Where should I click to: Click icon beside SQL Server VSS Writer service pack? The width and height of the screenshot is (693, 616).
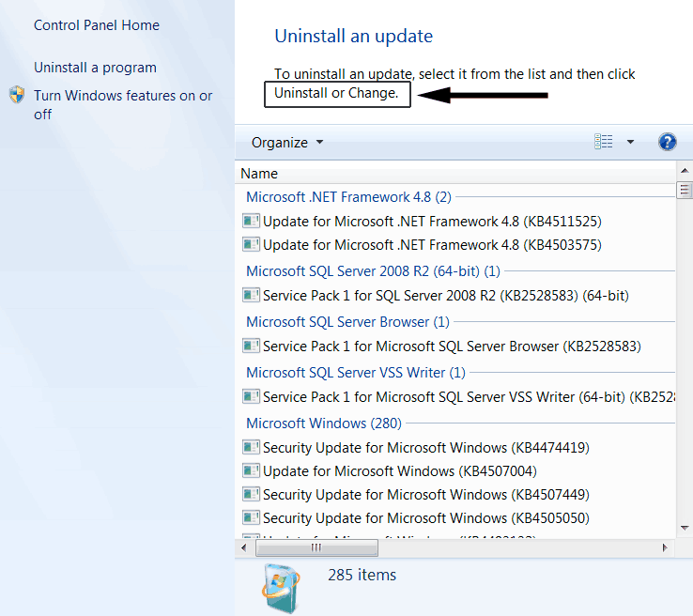coord(251,396)
